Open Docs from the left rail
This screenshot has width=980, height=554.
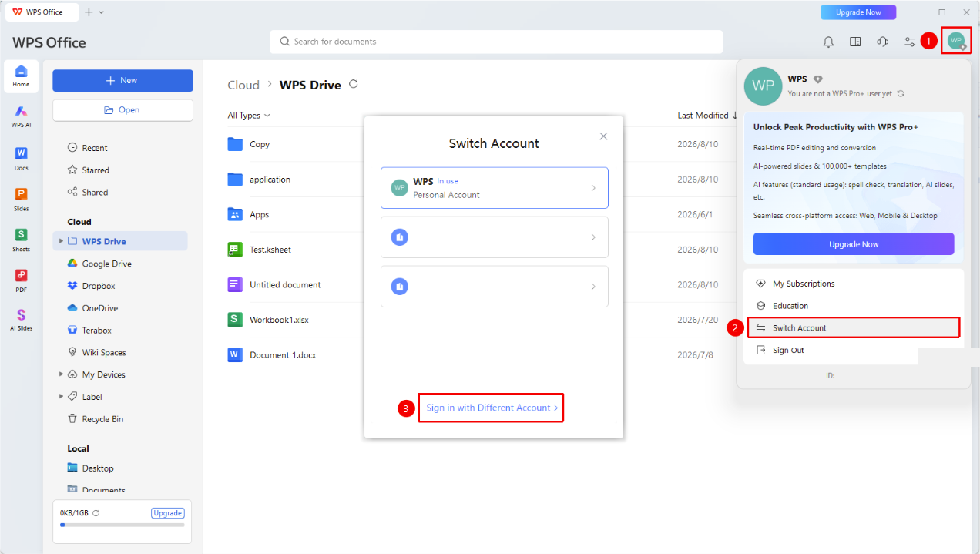(21, 158)
